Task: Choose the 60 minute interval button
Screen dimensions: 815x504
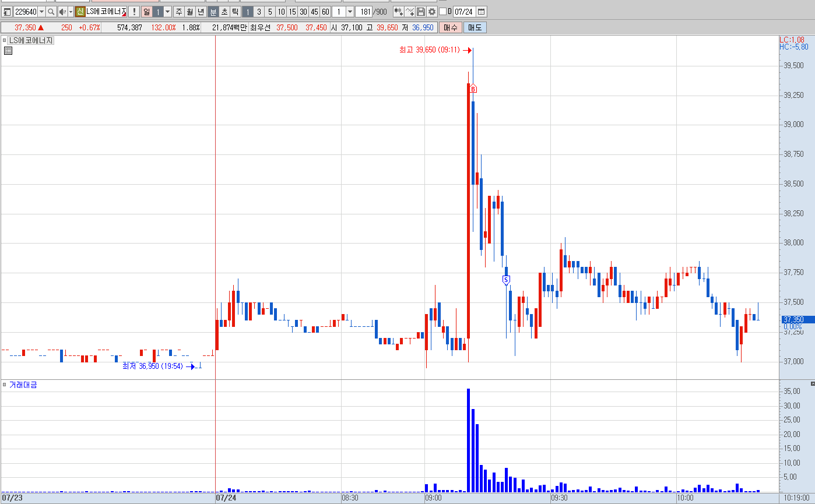Action: [x=325, y=12]
